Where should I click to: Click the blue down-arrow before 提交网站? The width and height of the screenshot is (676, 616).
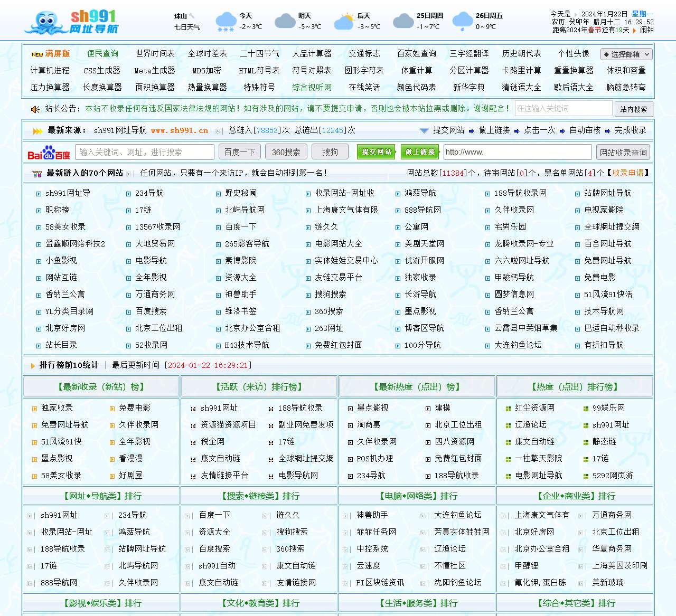pos(424,130)
